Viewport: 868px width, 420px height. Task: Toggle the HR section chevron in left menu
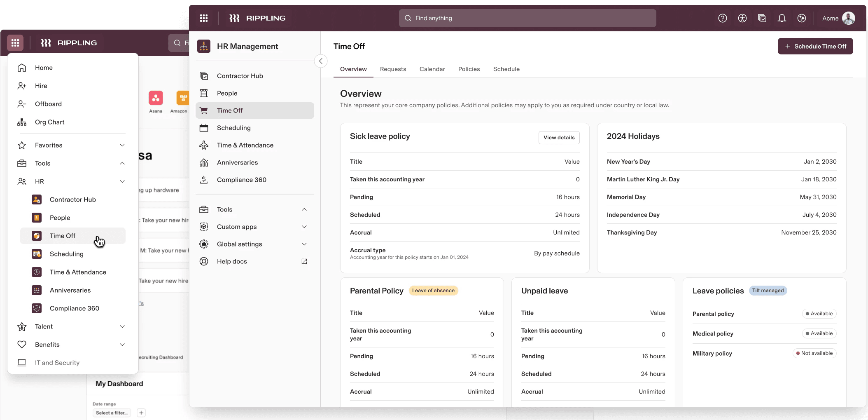pyautogui.click(x=122, y=181)
